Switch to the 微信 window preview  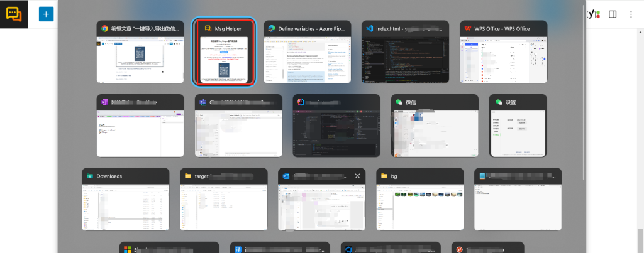435,134
